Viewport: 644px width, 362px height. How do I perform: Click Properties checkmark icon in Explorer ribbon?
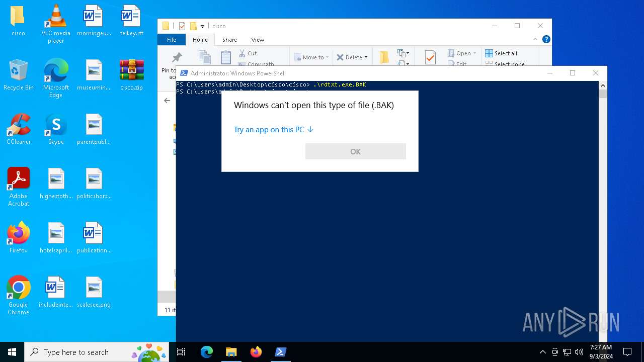pos(430,57)
